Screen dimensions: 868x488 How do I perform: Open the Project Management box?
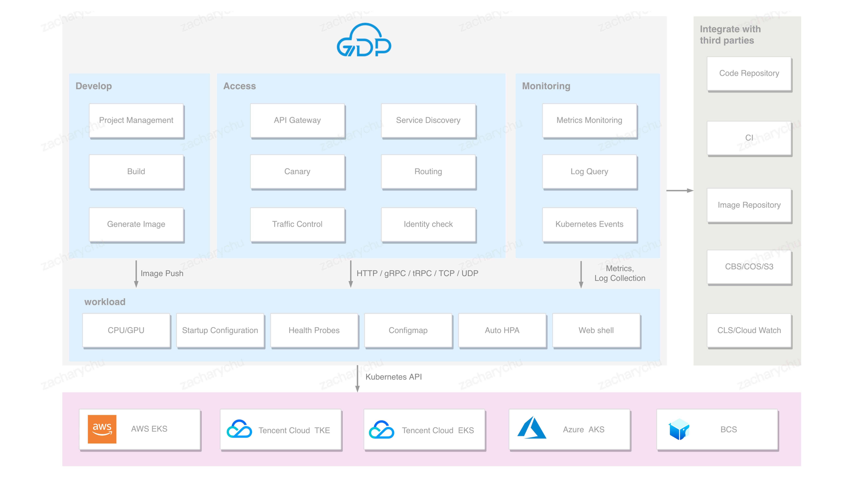tap(136, 120)
